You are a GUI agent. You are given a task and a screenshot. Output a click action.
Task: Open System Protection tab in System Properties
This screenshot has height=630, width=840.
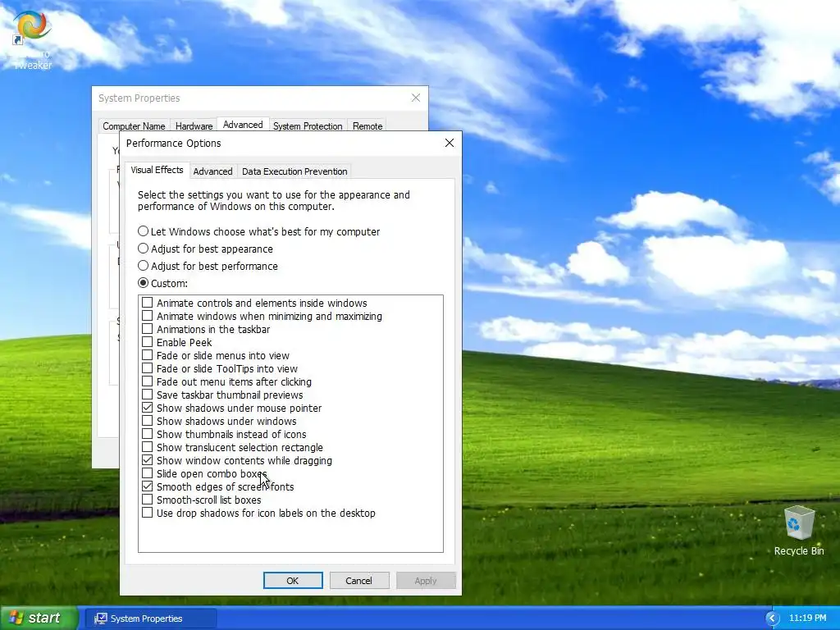point(308,126)
